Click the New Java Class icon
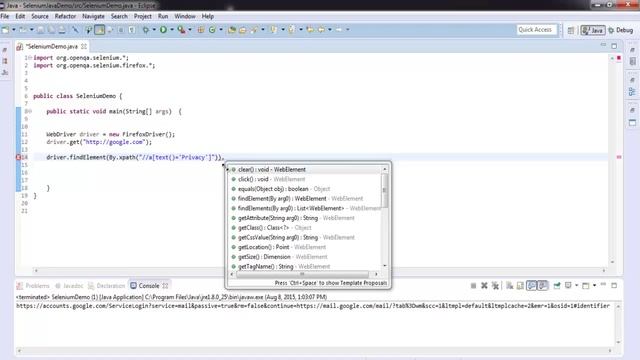640x360 pixels. pyautogui.click(x=212, y=30)
